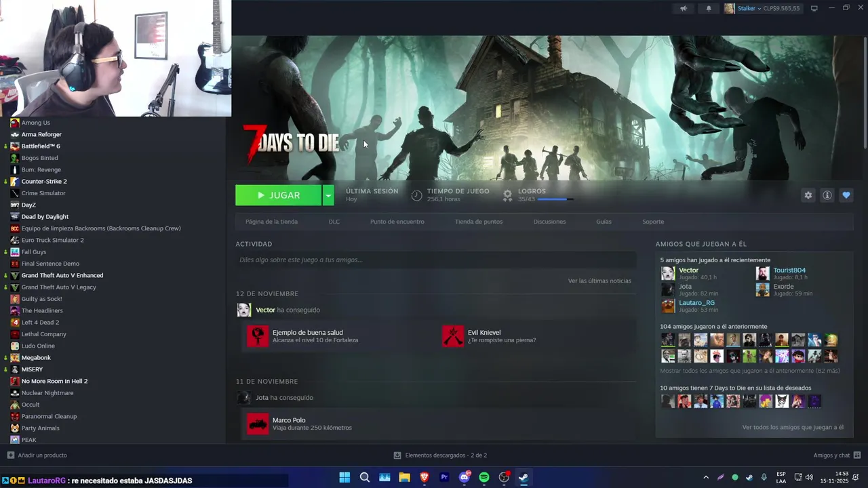Open the Windows Start button
The image size is (868, 488).
[344, 478]
